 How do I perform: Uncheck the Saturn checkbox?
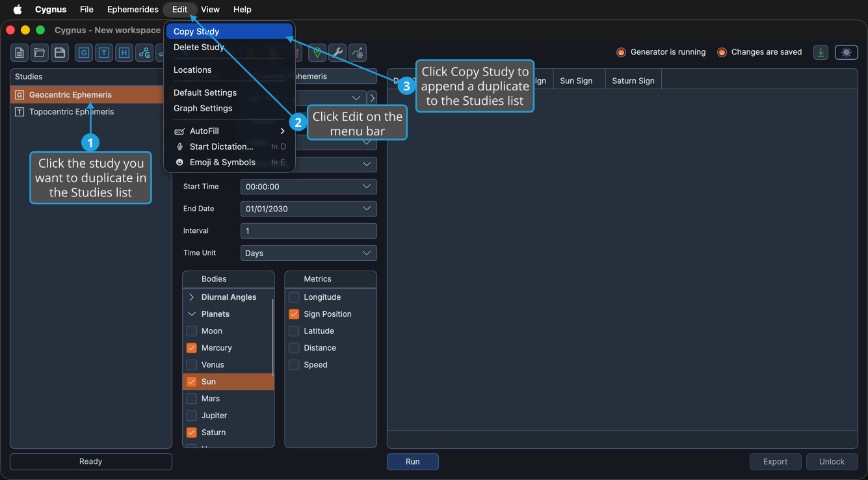[x=192, y=433]
